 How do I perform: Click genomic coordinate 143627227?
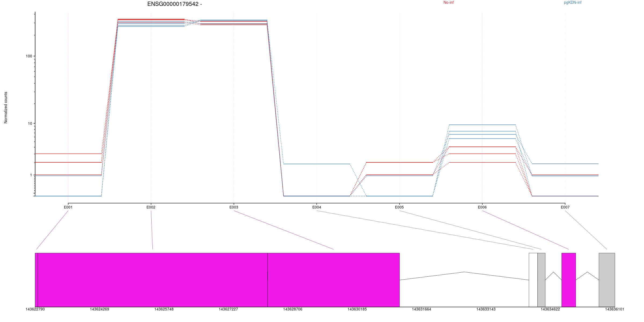(228, 309)
